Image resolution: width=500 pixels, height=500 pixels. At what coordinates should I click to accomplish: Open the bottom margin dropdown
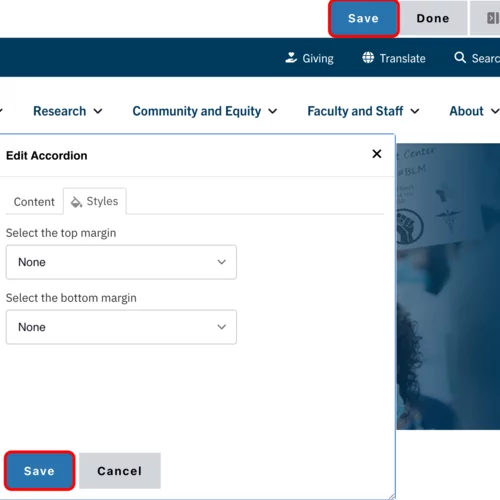click(x=121, y=327)
